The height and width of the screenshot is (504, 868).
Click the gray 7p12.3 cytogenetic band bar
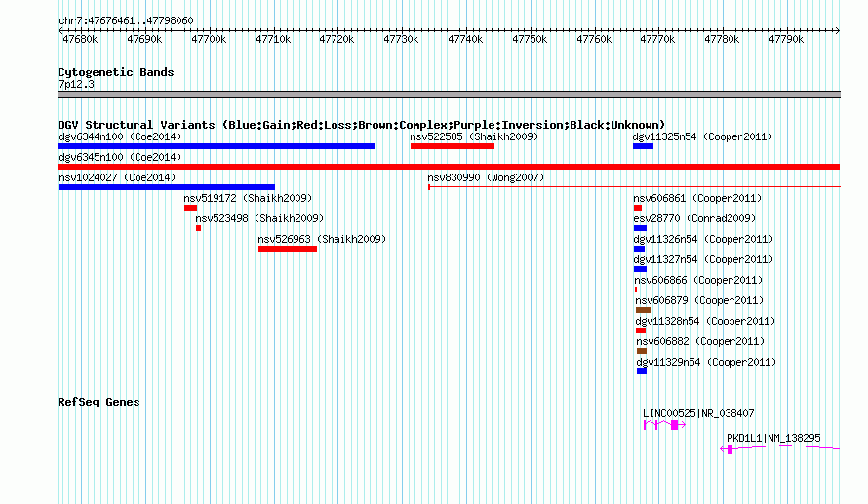(449, 95)
